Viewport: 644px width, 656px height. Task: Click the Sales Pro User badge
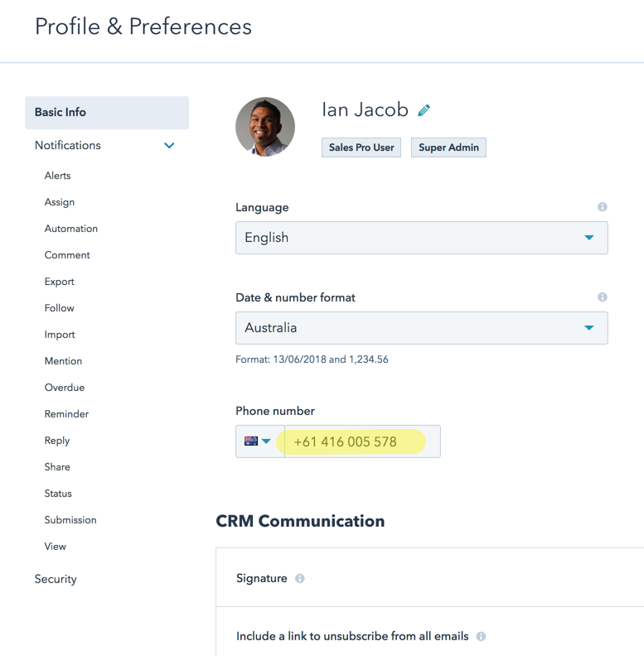361,147
